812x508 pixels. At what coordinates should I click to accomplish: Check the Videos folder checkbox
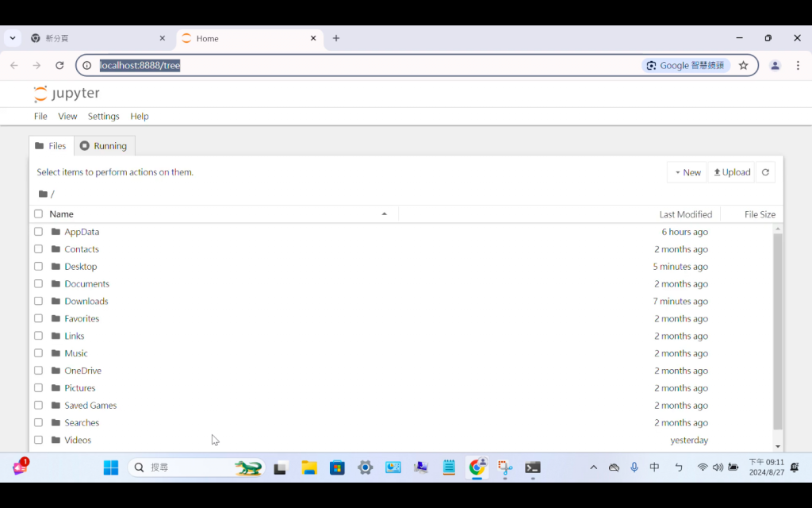38,440
